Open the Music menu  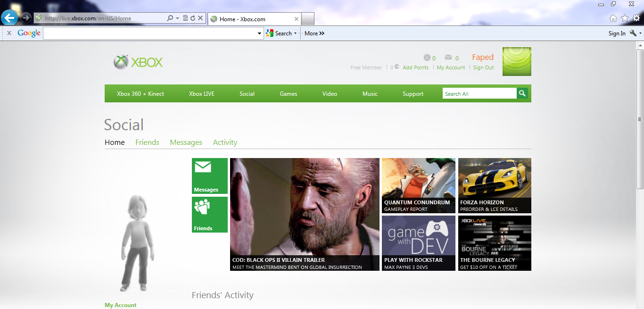[370, 94]
